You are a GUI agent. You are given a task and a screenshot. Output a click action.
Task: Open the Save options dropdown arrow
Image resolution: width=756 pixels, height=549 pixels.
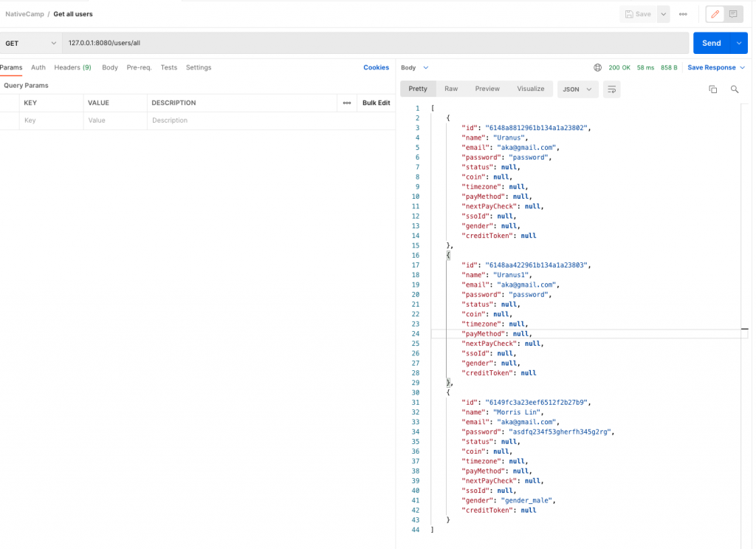[664, 15]
